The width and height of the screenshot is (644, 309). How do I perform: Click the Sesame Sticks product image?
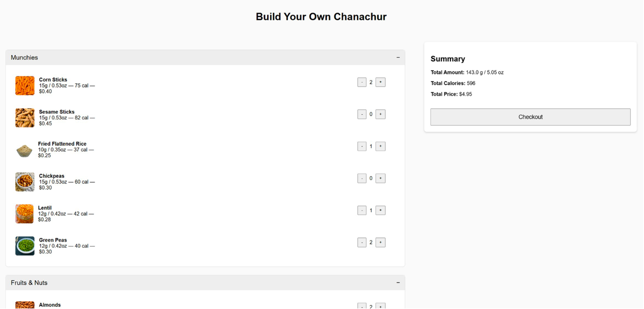coord(25,118)
